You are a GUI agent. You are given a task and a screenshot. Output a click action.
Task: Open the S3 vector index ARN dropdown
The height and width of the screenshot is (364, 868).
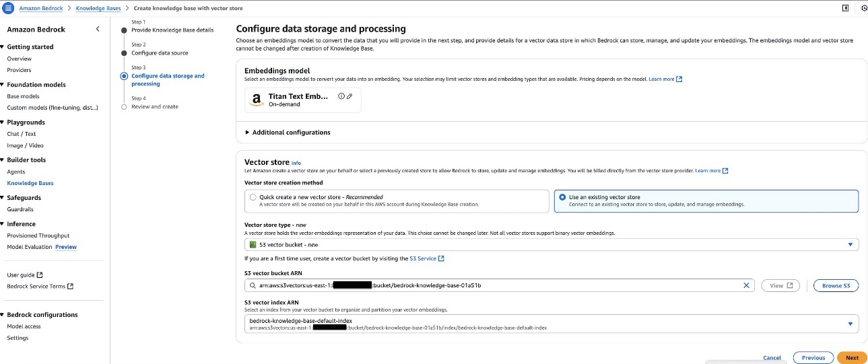(551, 324)
